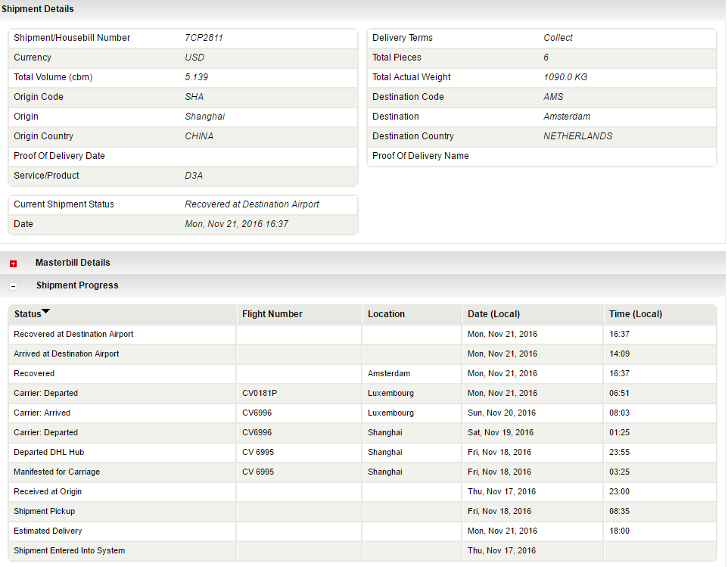Click the Shipment Progress section heading
Viewport: 728px width, 567px height.
[77, 285]
